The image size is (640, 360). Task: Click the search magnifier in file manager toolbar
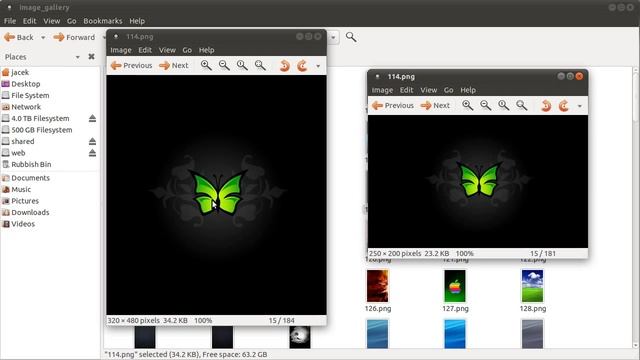point(351,37)
